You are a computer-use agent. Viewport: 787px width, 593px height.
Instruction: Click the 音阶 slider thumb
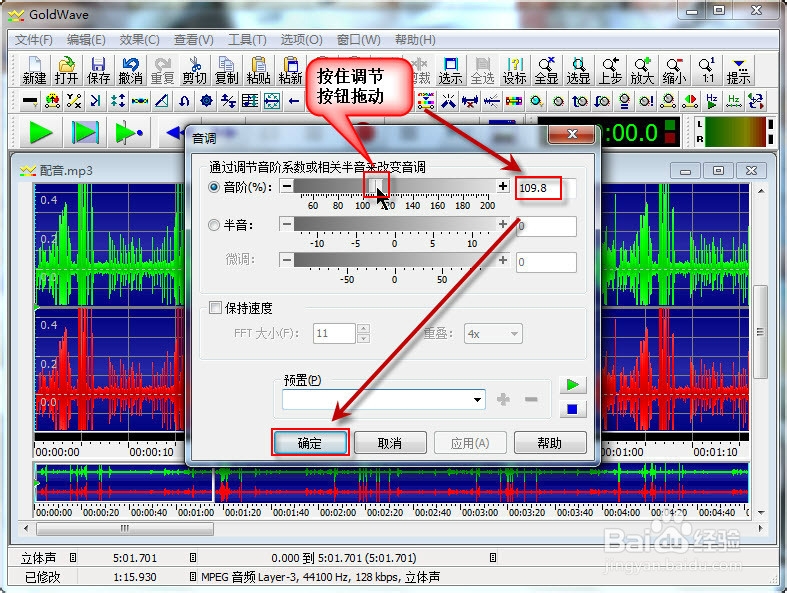coord(376,186)
